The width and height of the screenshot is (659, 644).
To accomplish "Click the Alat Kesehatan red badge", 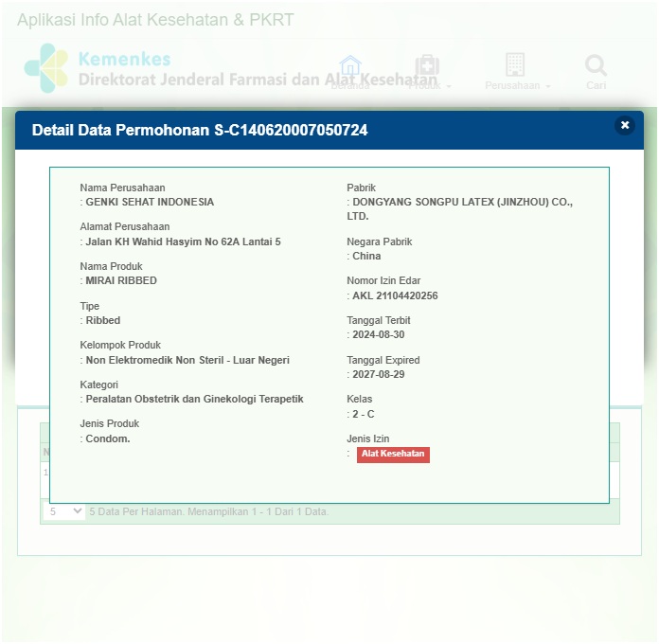I will point(393,454).
